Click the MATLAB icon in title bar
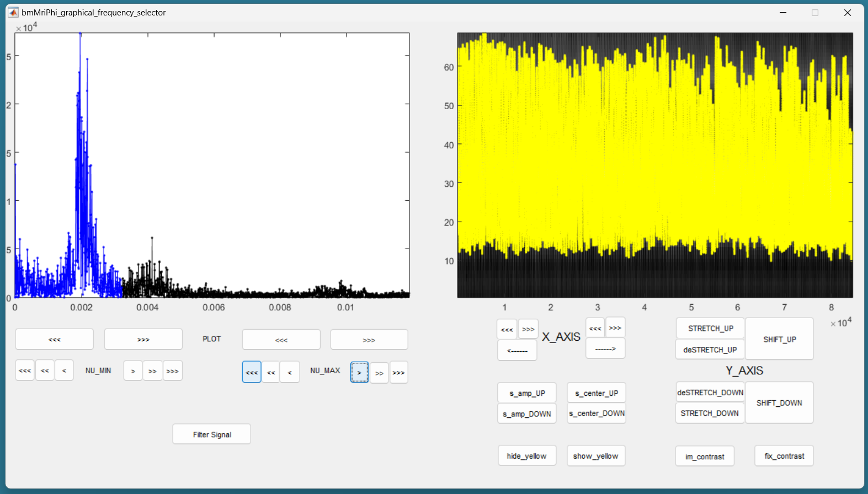 [13, 12]
